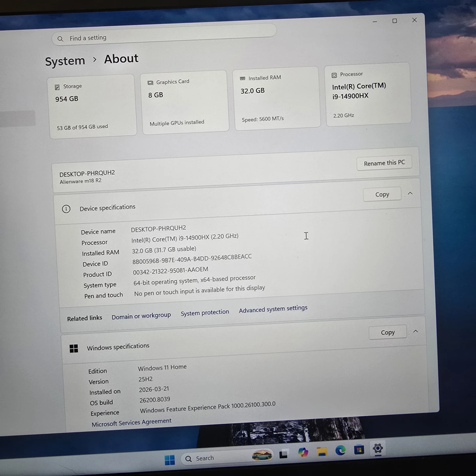Click the Windows specifications logo icon
Screen dimensions: 476x476
click(x=74, y=348)
